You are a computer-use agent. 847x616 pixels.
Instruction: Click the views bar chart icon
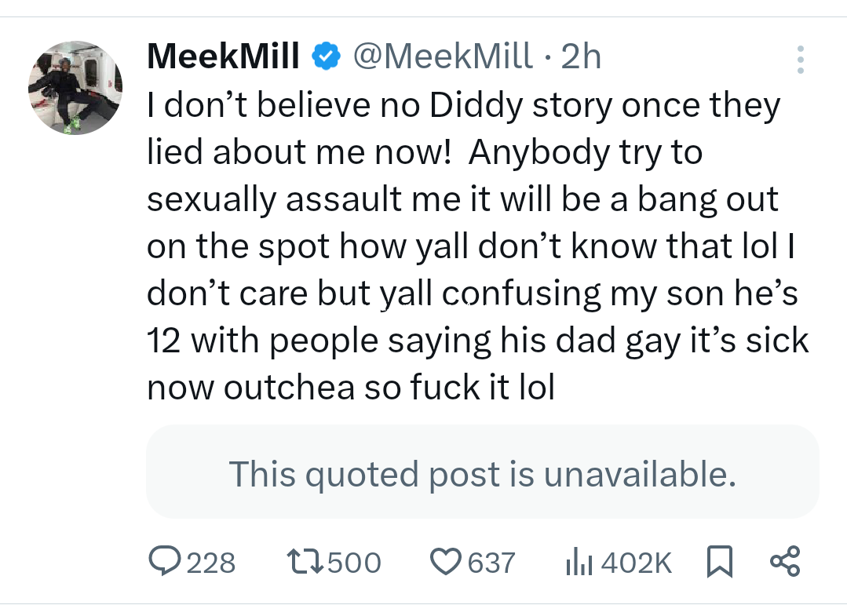tap(578, 562)
